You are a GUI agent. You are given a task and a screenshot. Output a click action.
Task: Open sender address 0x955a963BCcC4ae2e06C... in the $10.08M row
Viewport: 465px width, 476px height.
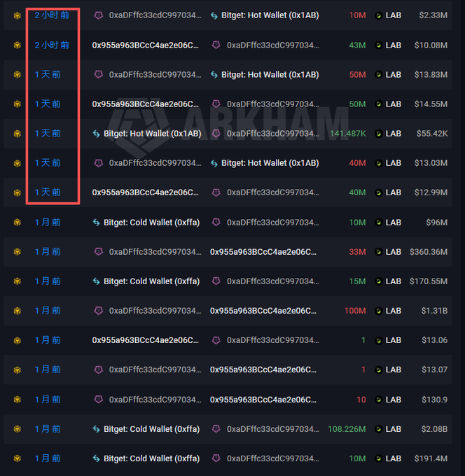click(x=146, y=45)
